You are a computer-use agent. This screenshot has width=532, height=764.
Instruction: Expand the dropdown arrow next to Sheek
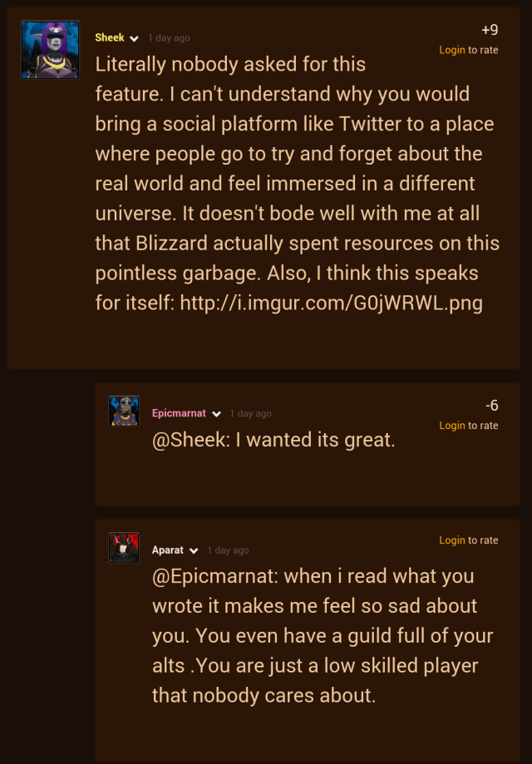[134, 38]
